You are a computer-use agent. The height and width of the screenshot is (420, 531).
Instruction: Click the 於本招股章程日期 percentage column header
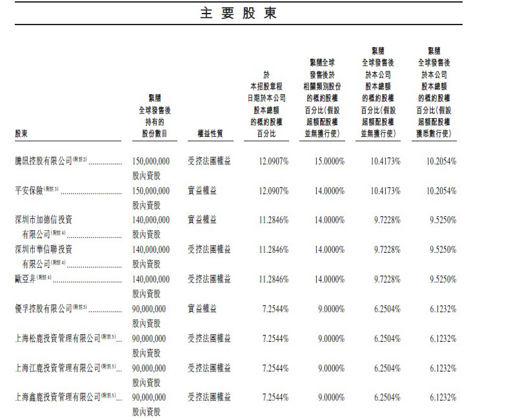tap(266, 104)
